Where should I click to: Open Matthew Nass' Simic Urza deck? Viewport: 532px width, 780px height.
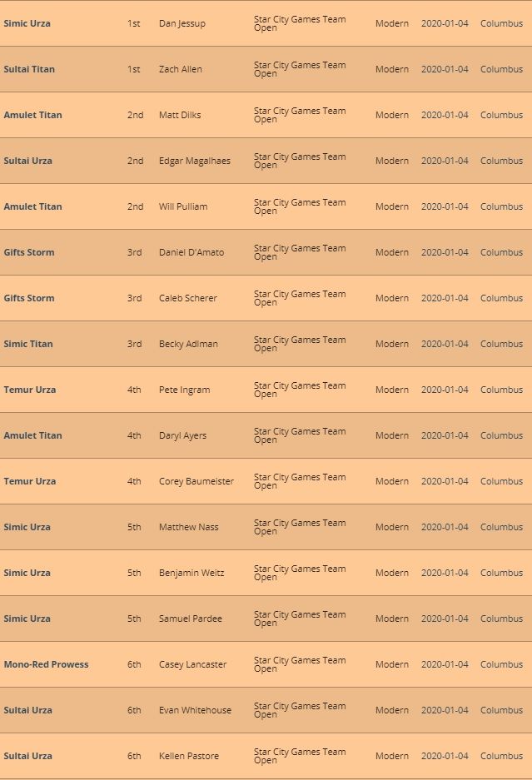coord(27,527)
